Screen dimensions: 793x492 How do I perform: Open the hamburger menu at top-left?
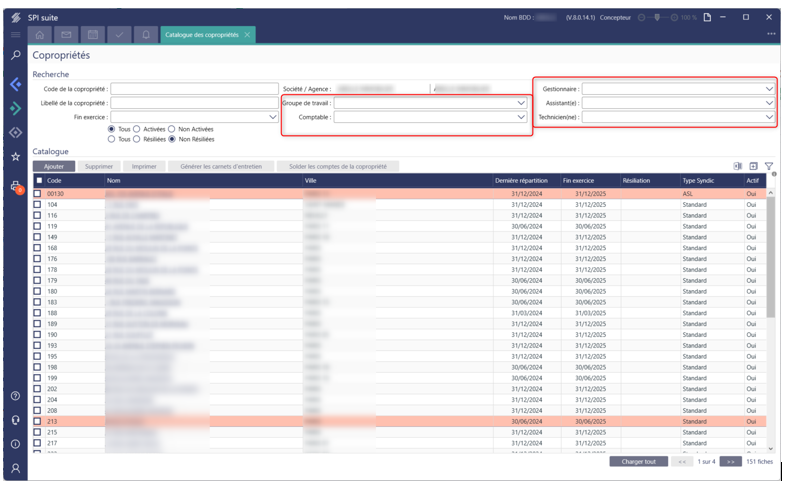tap(15, 35)
